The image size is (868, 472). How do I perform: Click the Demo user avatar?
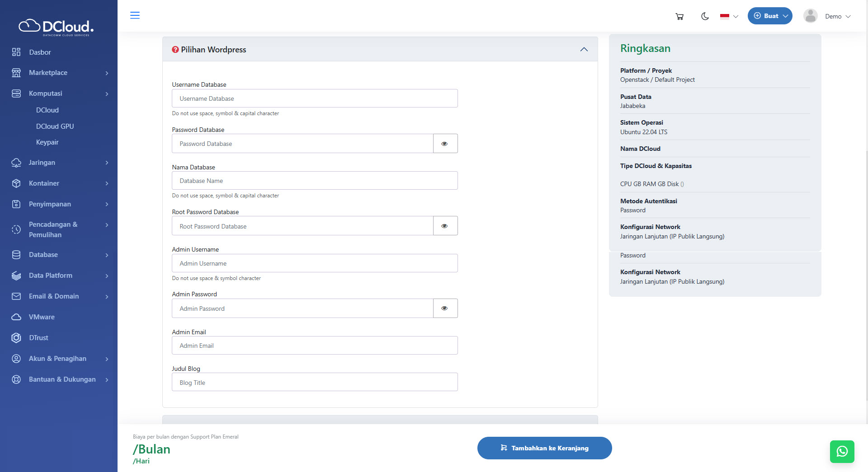(x=810, y=16)
